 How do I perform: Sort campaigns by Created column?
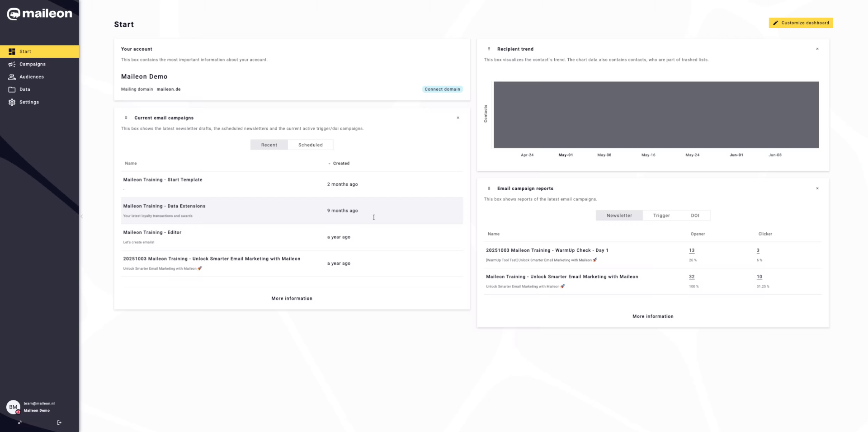click(x=341, y=164)
